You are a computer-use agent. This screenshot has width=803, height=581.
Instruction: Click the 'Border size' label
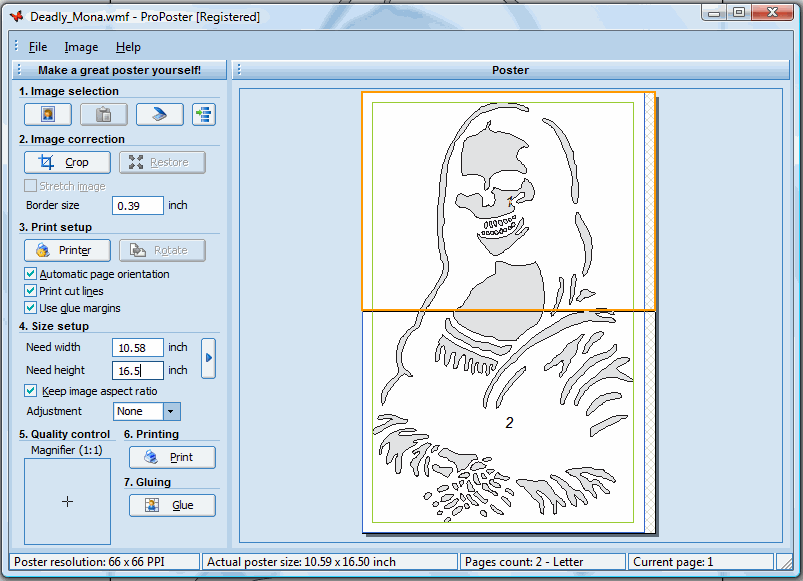pos(53,205)
